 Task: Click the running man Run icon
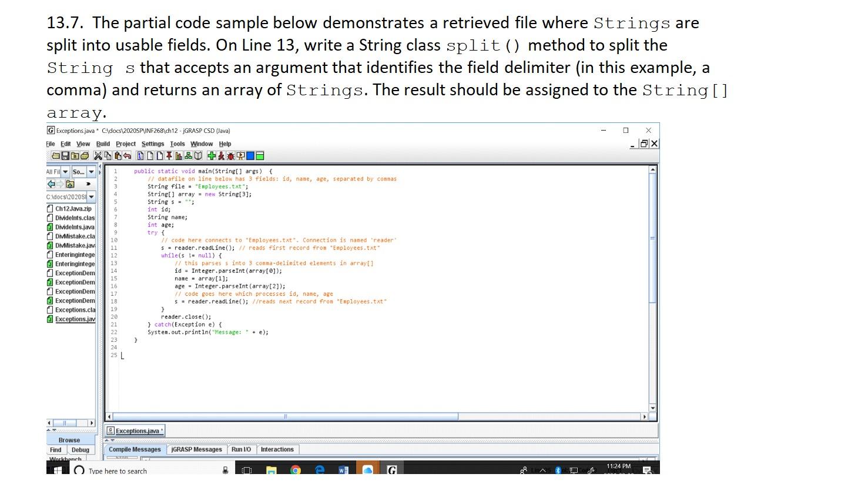tap(222, 156)
